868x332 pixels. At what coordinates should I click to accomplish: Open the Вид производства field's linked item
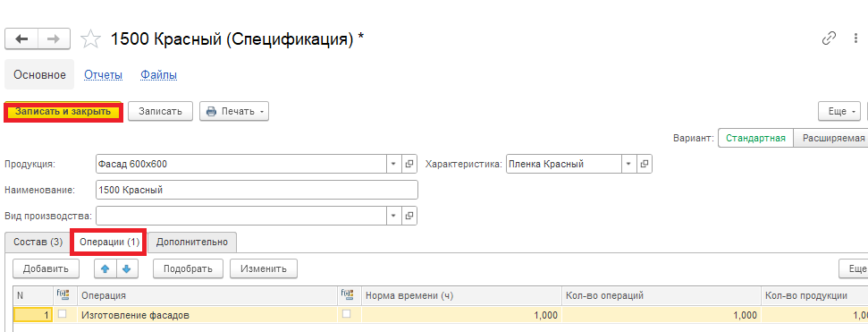click(409, 216)
